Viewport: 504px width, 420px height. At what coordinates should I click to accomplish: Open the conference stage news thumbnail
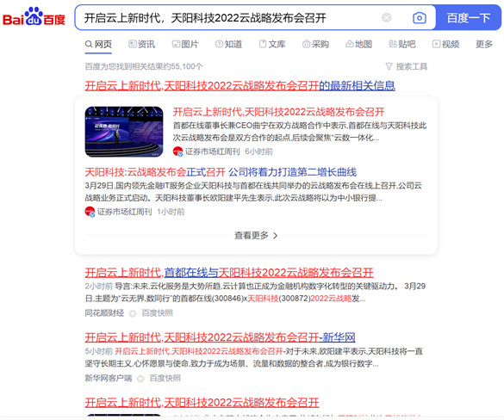[x=124, y=132]
